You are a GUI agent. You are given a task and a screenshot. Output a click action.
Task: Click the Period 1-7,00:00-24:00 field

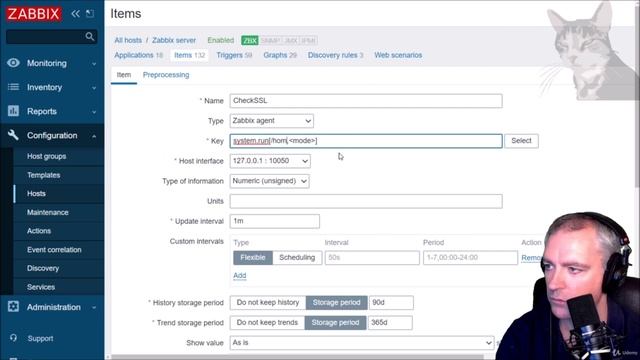point(470,258)
